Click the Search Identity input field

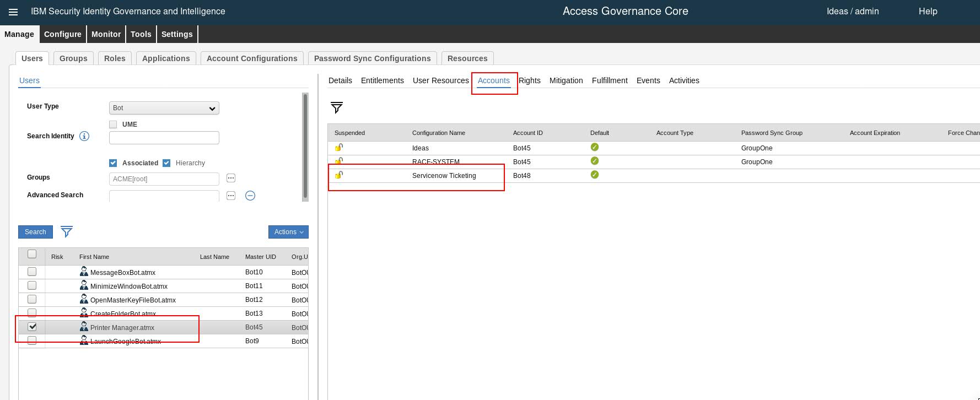point(164,138)
